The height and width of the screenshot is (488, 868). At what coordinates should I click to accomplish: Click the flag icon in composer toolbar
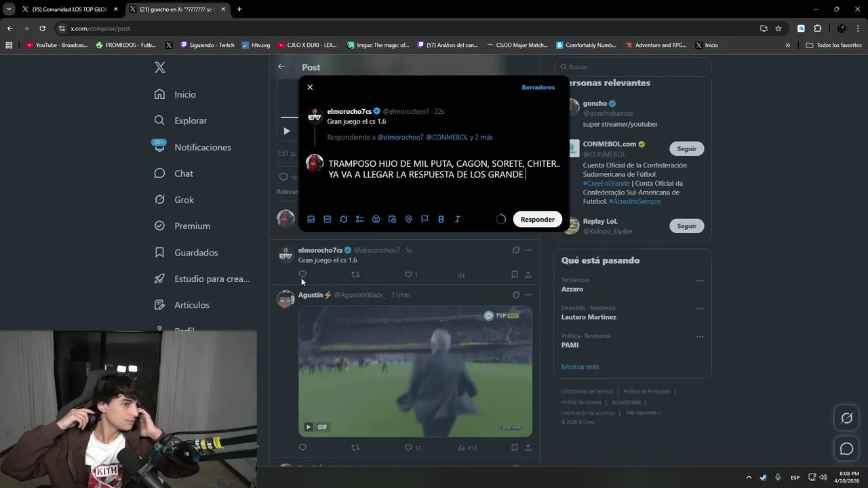click(x=425, y=219)
